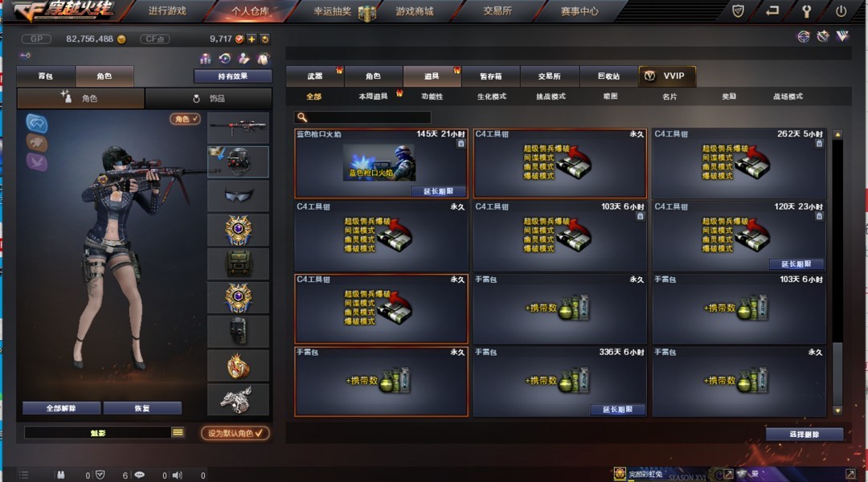868x482 pixels.
Task: Toggle the 角色 checkmark badge above character
Action: coord(185,118)
